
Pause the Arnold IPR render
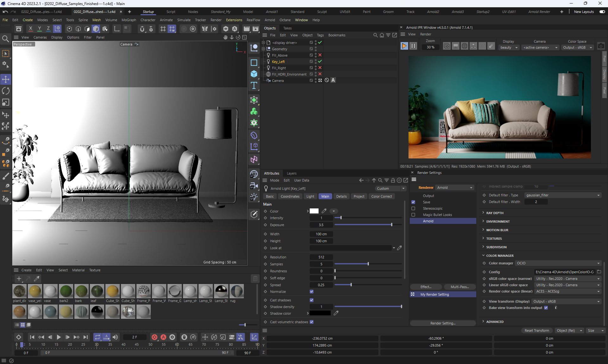[413, 46]
